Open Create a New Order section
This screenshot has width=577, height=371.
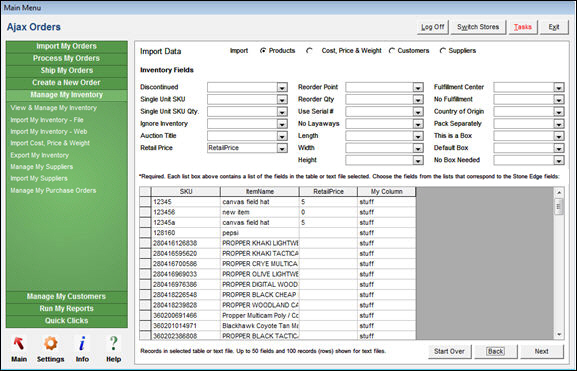click(x=67, y=83)
